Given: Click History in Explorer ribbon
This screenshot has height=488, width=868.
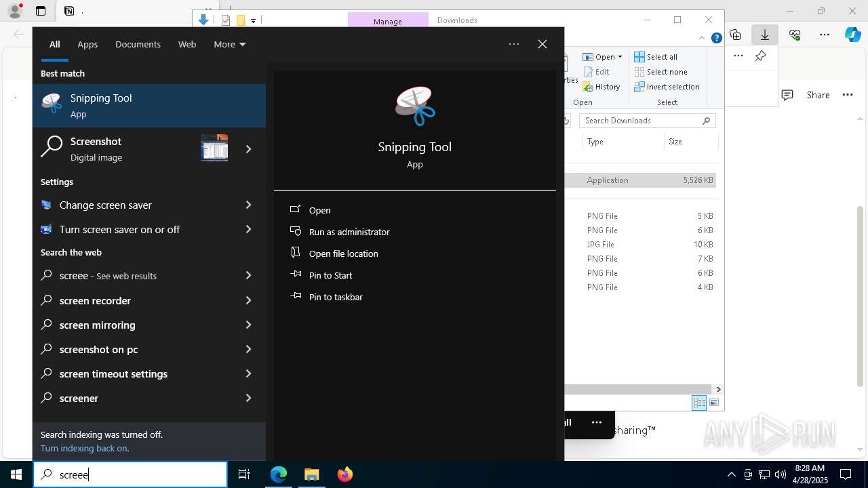Looking at the screenshot, I should [601, 87].
